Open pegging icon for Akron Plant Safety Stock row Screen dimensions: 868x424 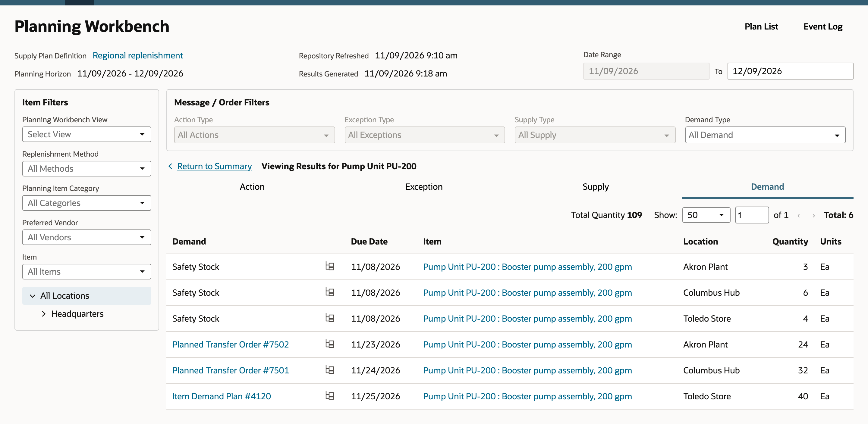pos(329,267)
